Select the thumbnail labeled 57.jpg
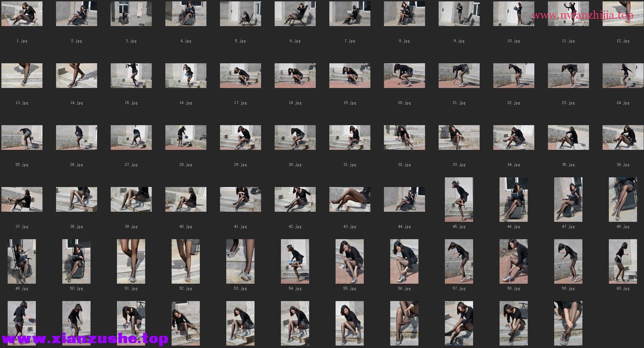 459,261
